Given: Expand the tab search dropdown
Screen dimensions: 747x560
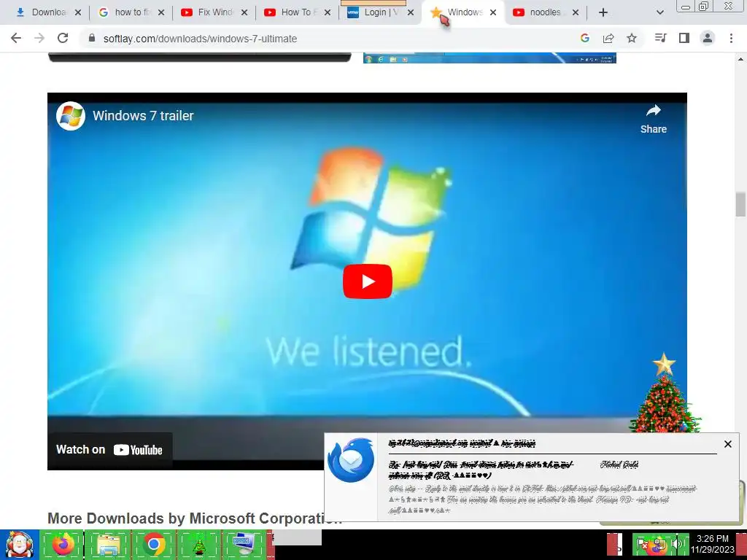Looking at the screenshot, I should coord(659,12).
